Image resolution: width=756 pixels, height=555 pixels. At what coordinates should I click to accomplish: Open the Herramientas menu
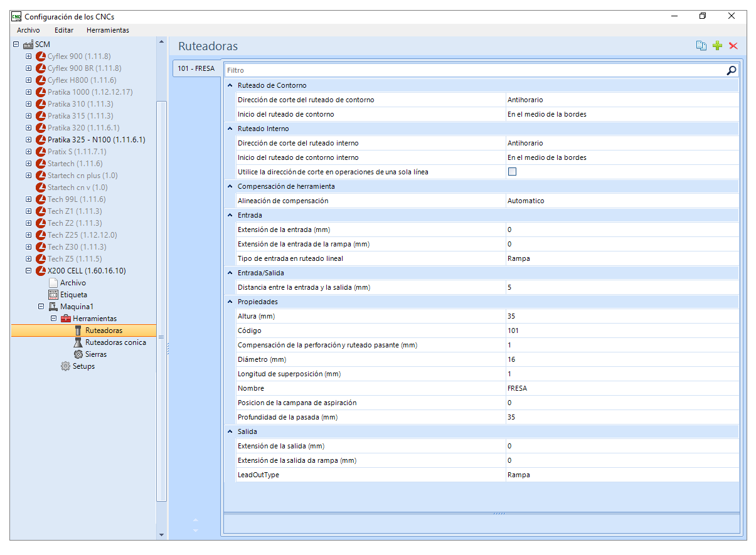(108, 30)
